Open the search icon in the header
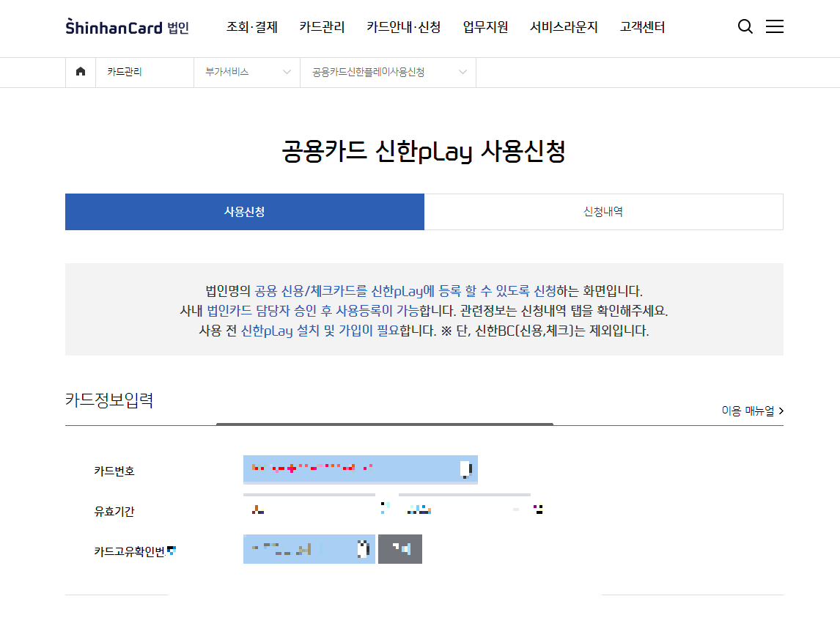This screenshot has height=640, width=840. pyautogui.click(x=745, y=26)
